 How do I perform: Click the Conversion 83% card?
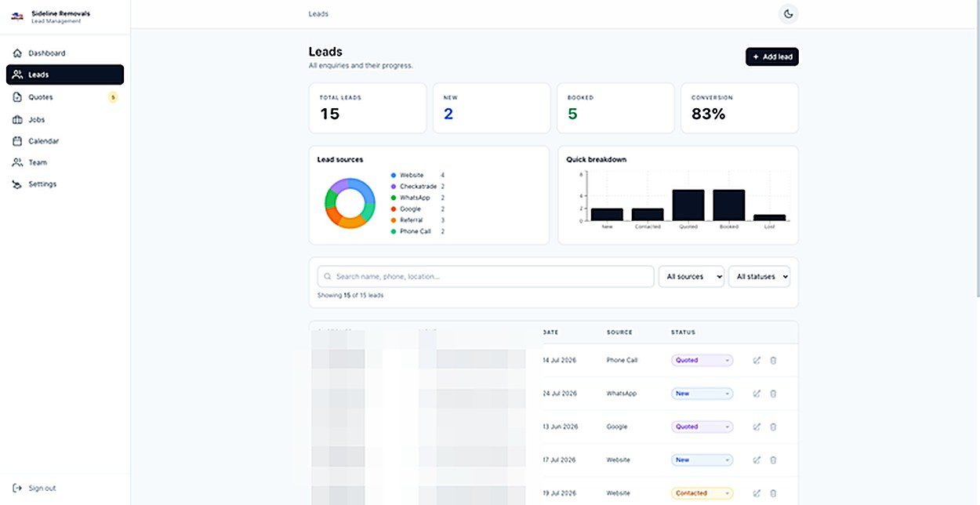click(x=739, y=108)
